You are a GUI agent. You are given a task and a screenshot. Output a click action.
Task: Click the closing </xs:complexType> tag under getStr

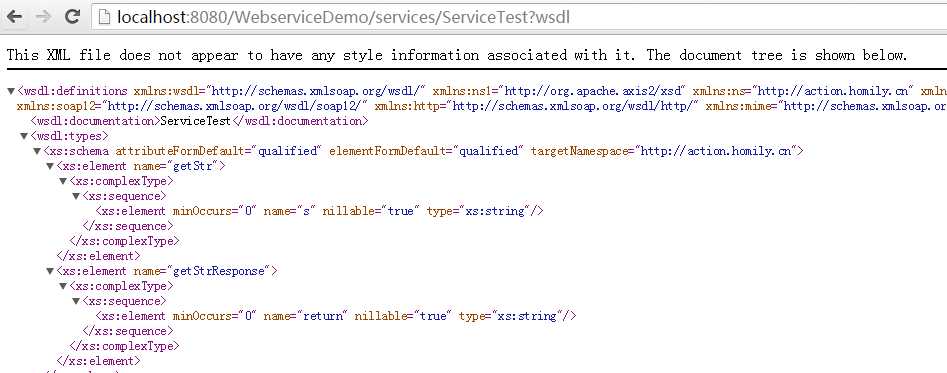tap(124, 241)
